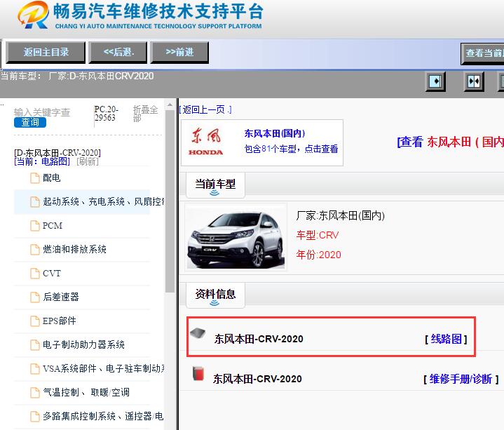Open 后差速器 tree item
The height and width of the screenshot is (430, 504).
61,297
